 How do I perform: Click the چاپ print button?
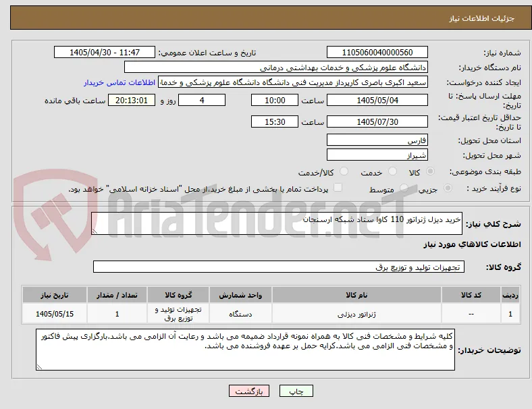click(x=296, y=391)
